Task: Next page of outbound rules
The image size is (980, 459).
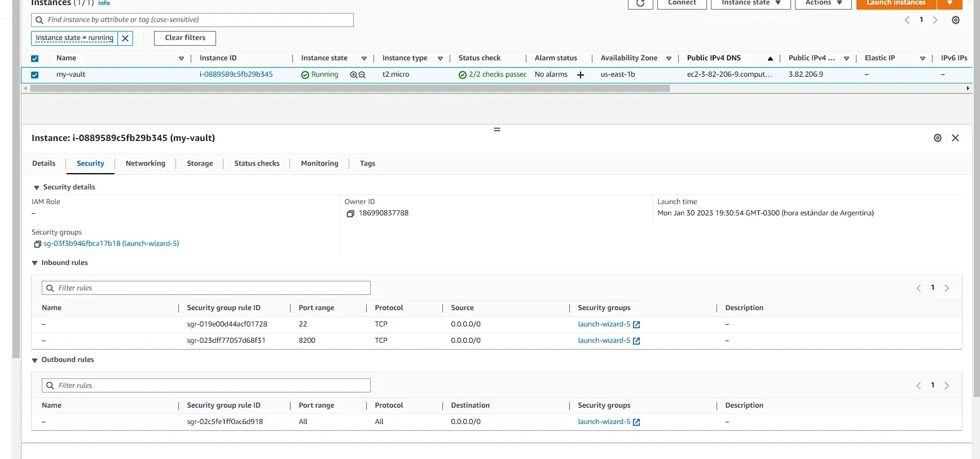Action: tap(947, 386)
